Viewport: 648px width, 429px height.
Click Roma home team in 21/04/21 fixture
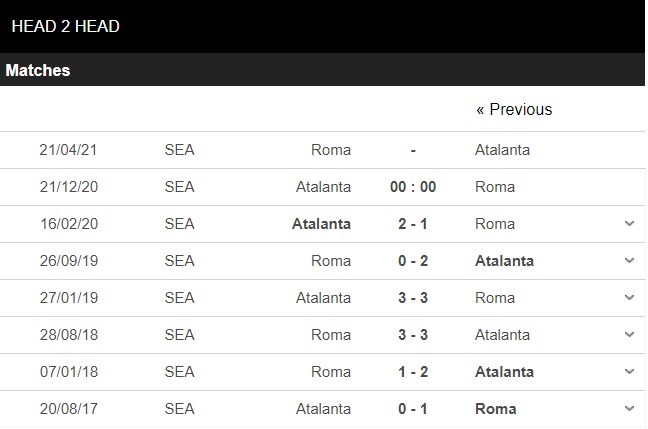coord(331,150)
